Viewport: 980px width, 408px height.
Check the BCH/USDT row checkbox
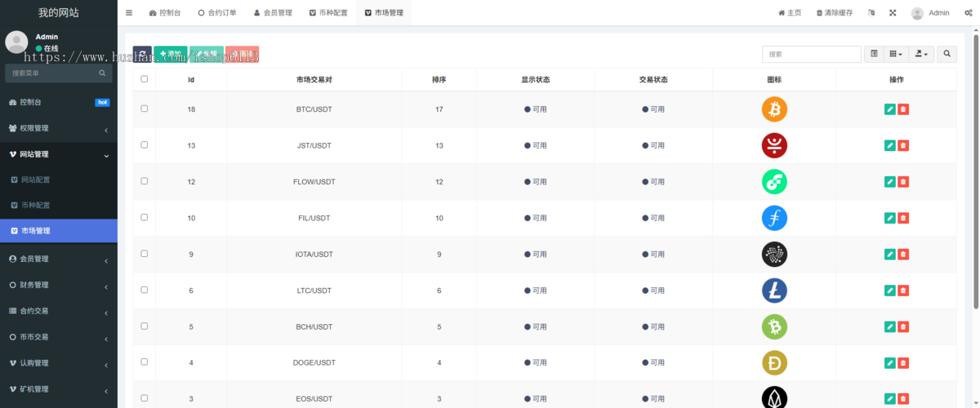tap(145, 326)
